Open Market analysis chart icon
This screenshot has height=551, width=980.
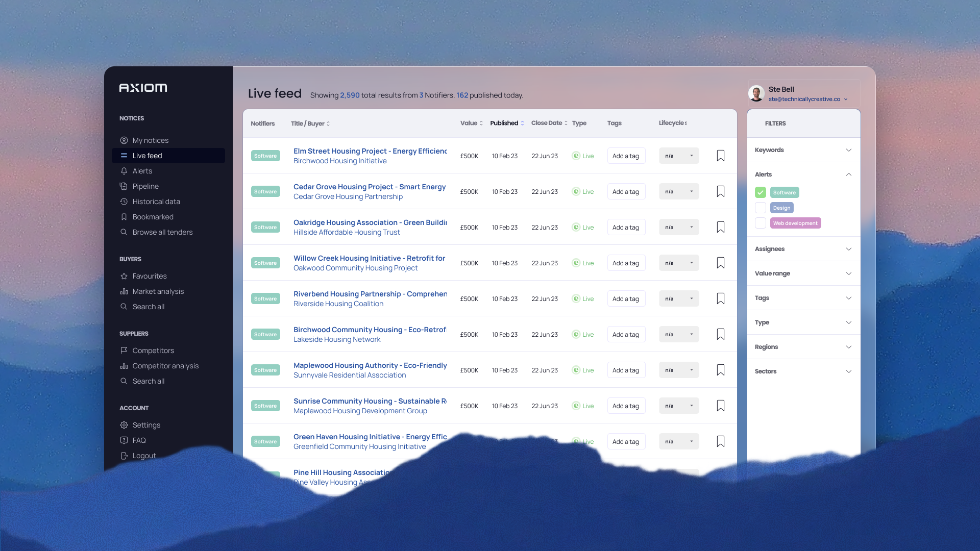pos(124,291)
